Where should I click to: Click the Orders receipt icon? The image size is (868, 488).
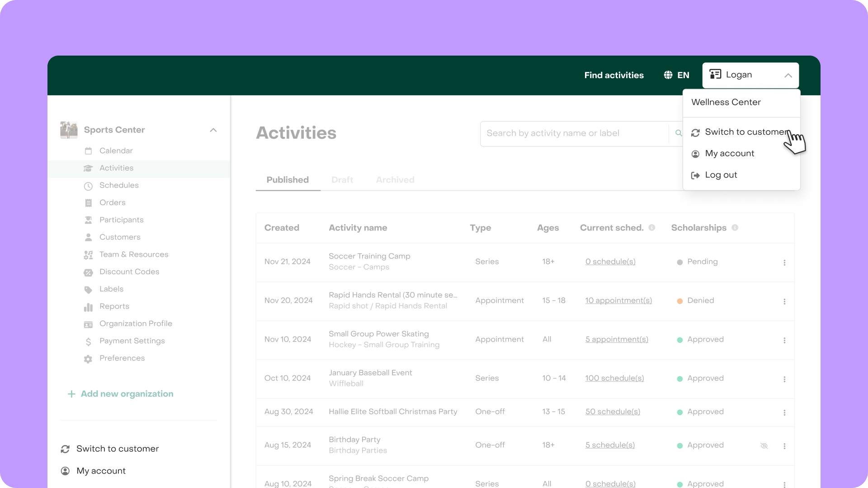[88, 203]
